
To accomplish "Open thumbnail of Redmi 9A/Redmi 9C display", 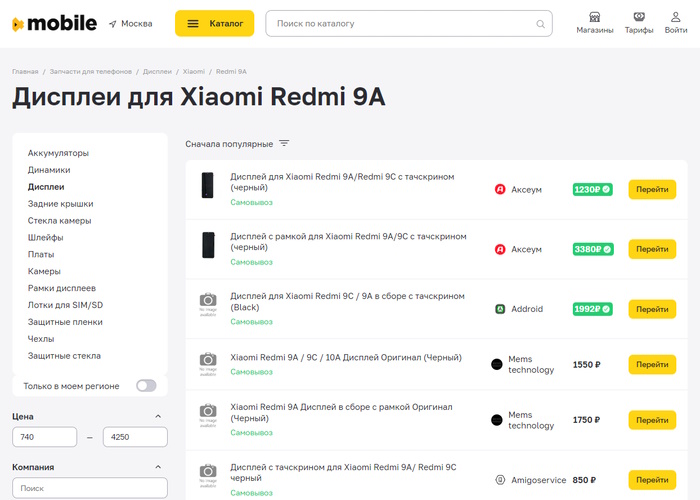I will [x=208, y=185].
